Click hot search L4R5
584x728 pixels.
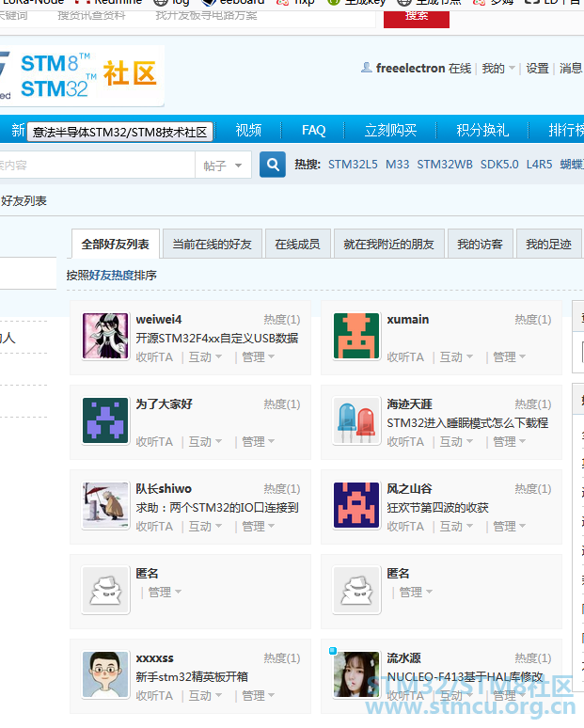coord(540,165)
